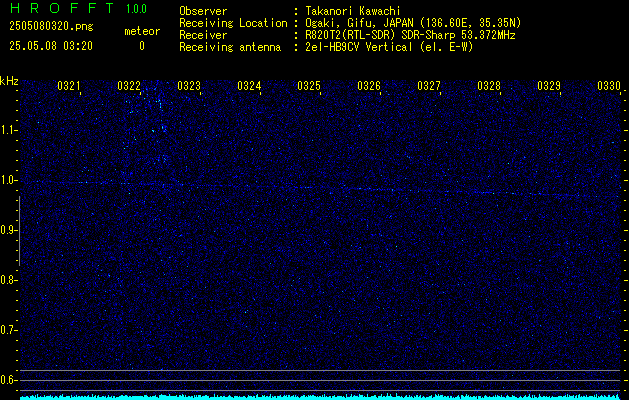The width and height of the screenshot is (629, 400).
Task: Click the Observer field label
Action: 203,11
